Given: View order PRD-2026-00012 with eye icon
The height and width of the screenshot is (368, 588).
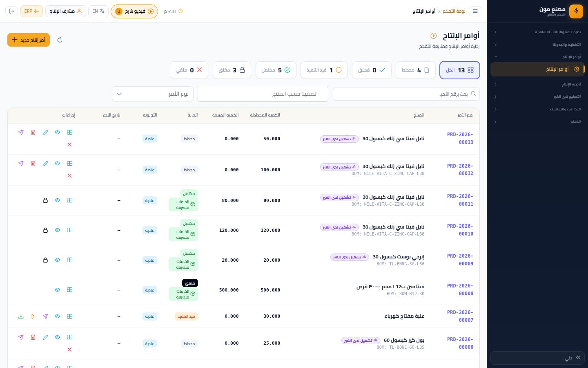Looking at the screenshot, I should coord(58,164).
